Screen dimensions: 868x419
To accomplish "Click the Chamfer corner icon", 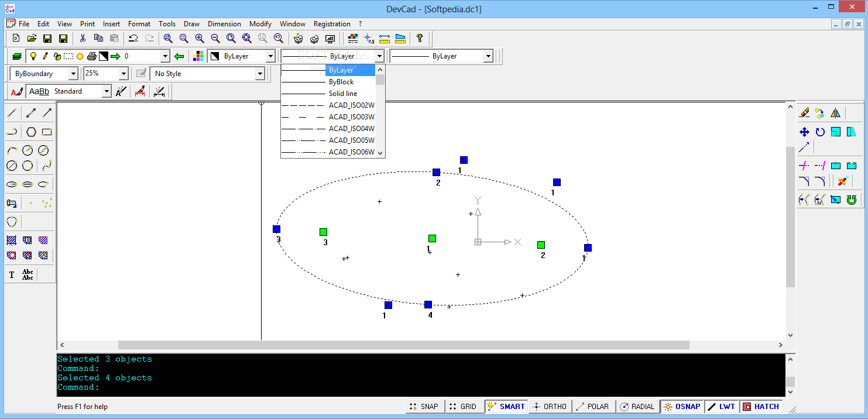I will point(804,181).
